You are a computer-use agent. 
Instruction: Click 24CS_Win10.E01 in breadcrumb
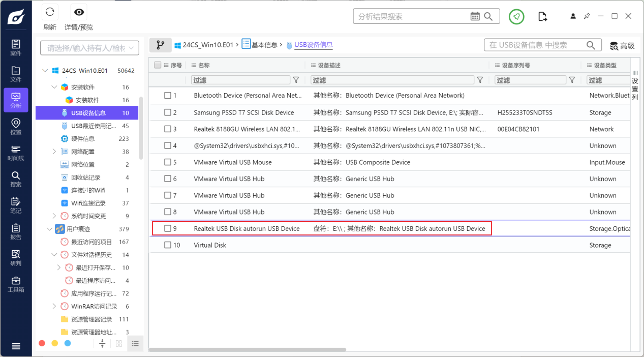pos(207,45)
